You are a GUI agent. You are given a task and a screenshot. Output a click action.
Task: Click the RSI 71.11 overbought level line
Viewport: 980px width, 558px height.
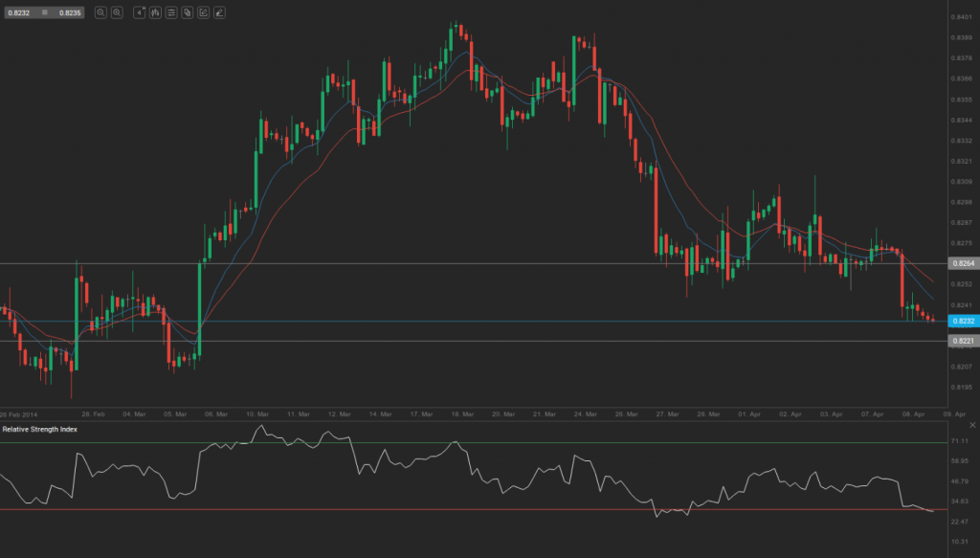(x=479, y=442)
